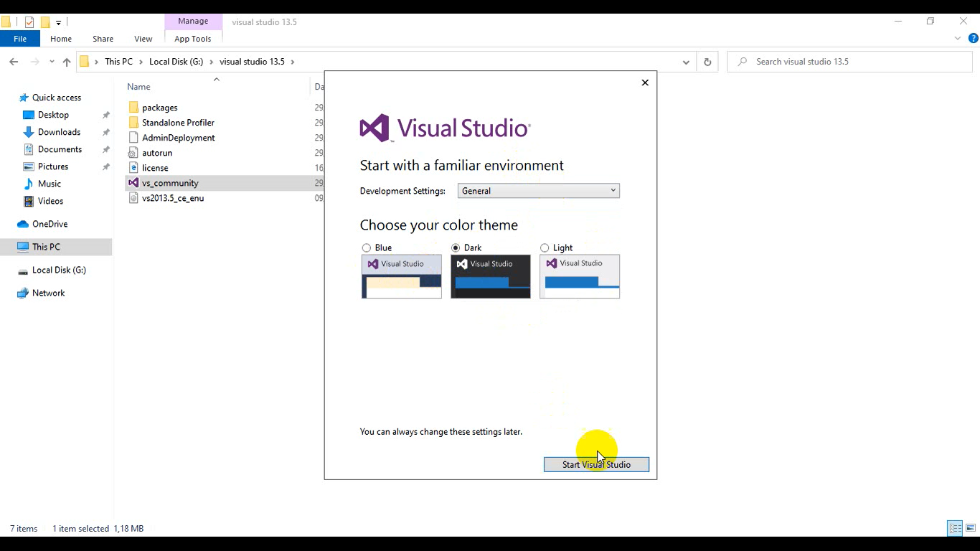The height and width of the screenshot is (551, 980).
Task: Select the Blue theme radio button
Action: click(x=367, y=248)
